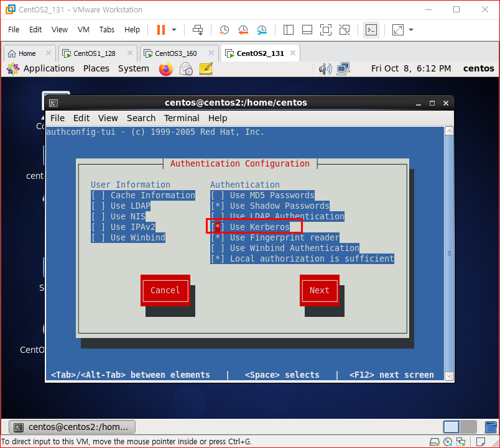Open the GNOME System menu
500x448 pixels.
click(134, 68)
